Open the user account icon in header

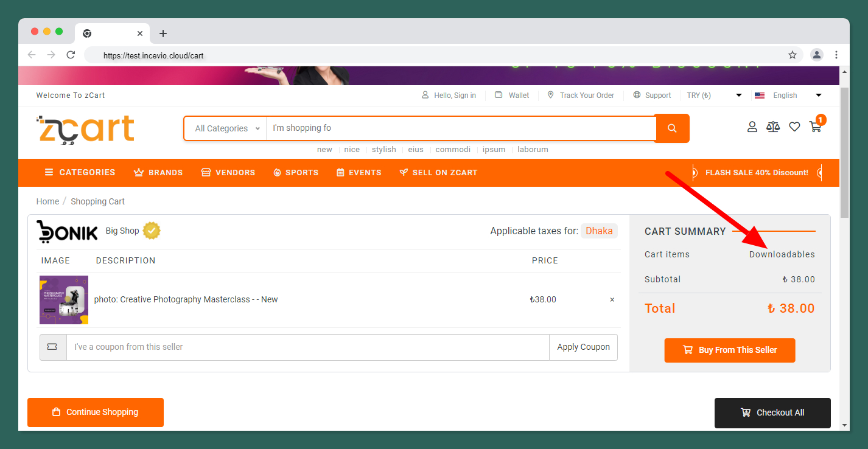tap(752, 127)
